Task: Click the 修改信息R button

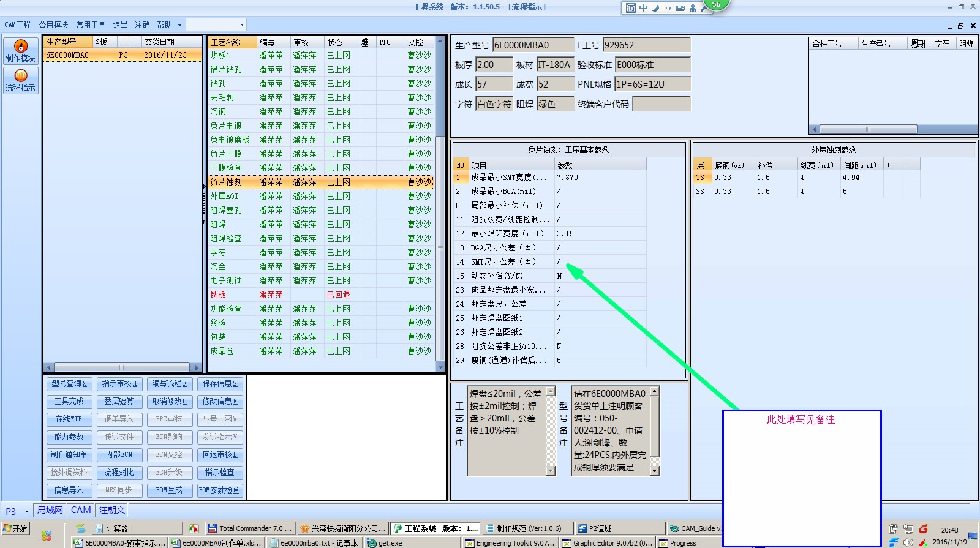Action: 219,402
